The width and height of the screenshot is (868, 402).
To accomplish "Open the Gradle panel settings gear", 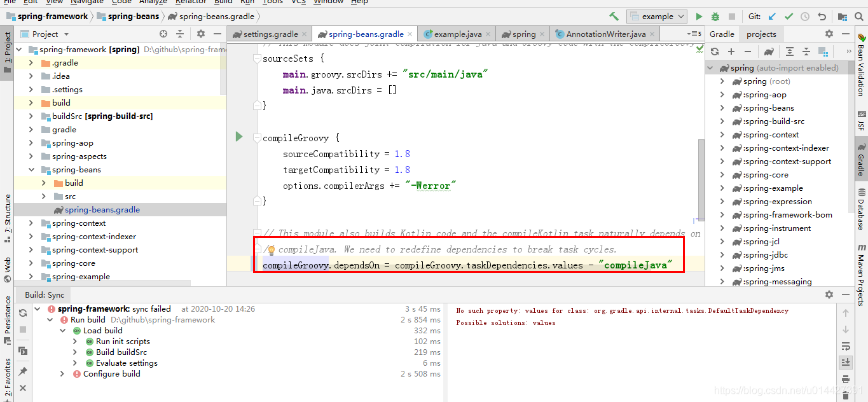I will pos(829,34).
